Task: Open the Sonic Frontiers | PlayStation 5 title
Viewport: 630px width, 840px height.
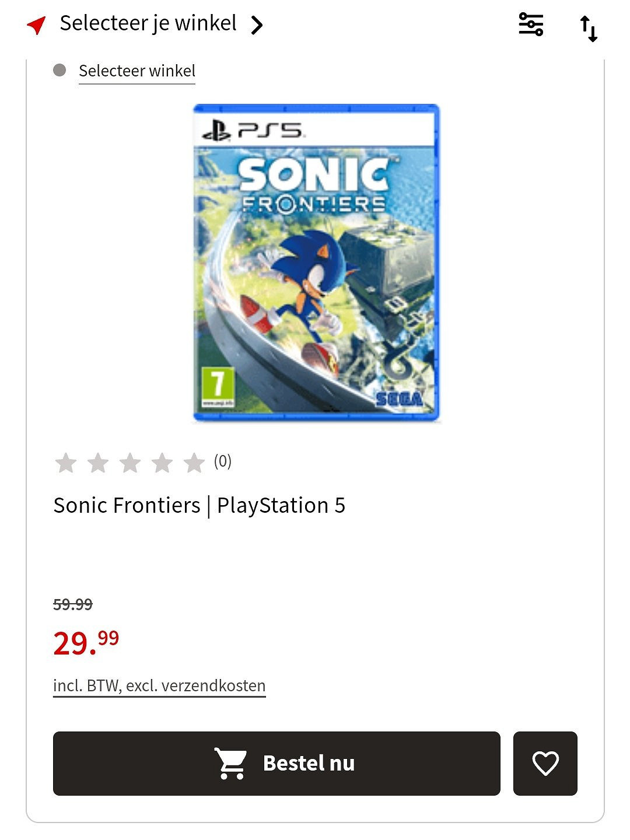Action: tap(199, 505)
